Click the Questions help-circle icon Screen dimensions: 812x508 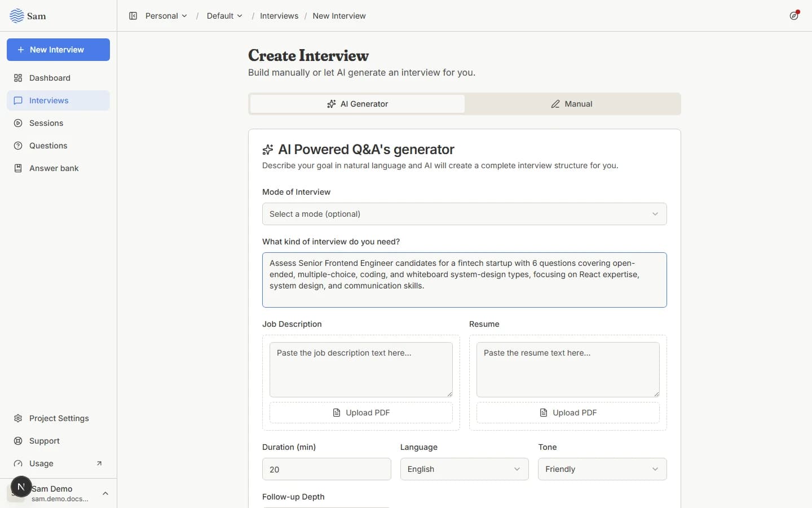(18, 146)
